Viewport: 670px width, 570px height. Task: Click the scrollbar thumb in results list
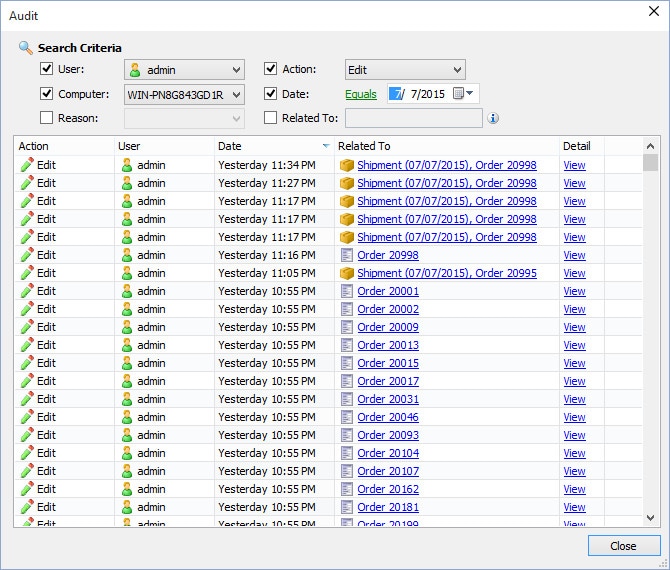(x=650, y=163)
